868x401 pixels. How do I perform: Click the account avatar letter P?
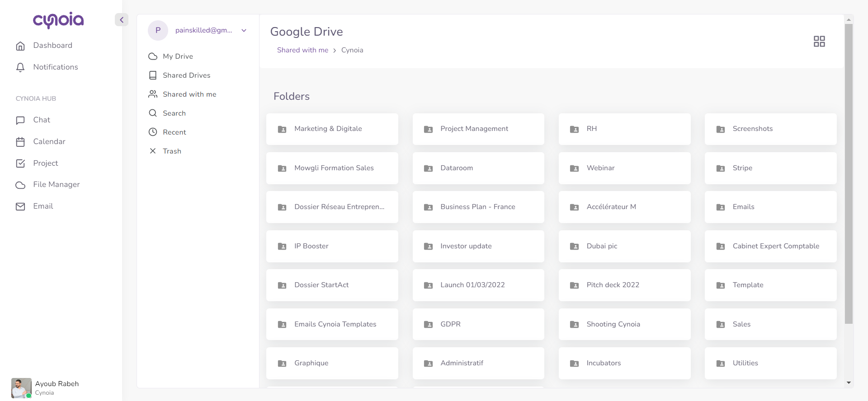(158, 30)
